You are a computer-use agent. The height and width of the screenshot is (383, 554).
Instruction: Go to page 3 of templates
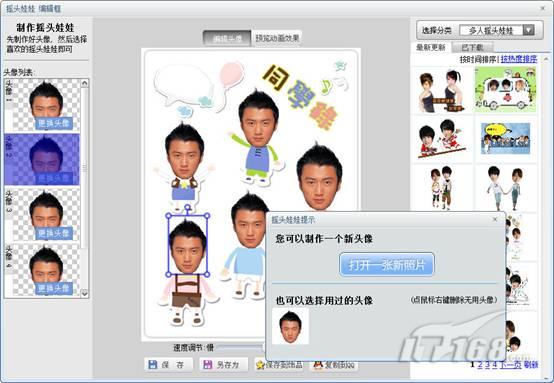coord(488,364)
